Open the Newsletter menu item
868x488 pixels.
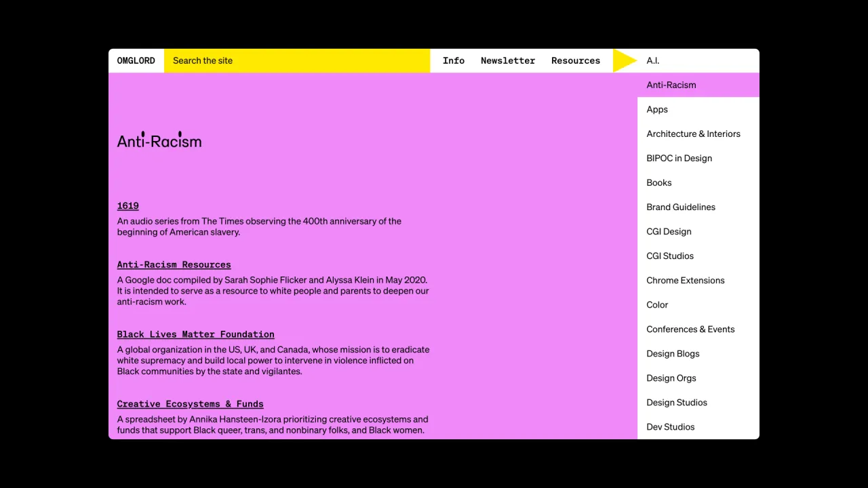508,60
